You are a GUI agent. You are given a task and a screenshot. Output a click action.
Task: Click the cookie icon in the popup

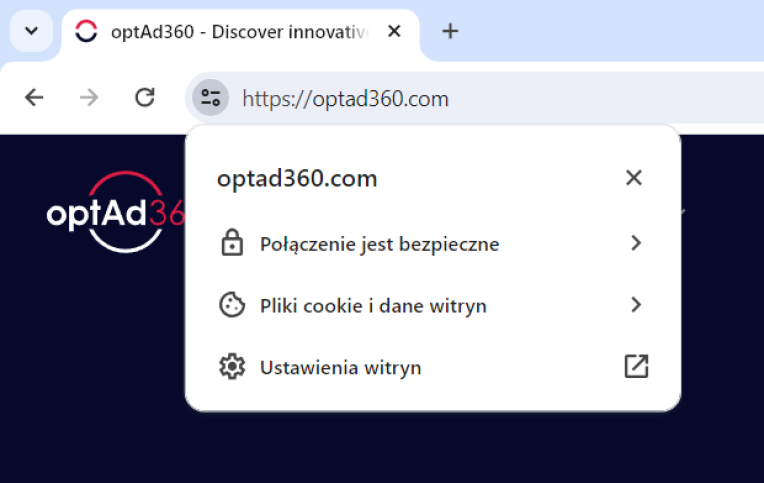tap(232, 305)
